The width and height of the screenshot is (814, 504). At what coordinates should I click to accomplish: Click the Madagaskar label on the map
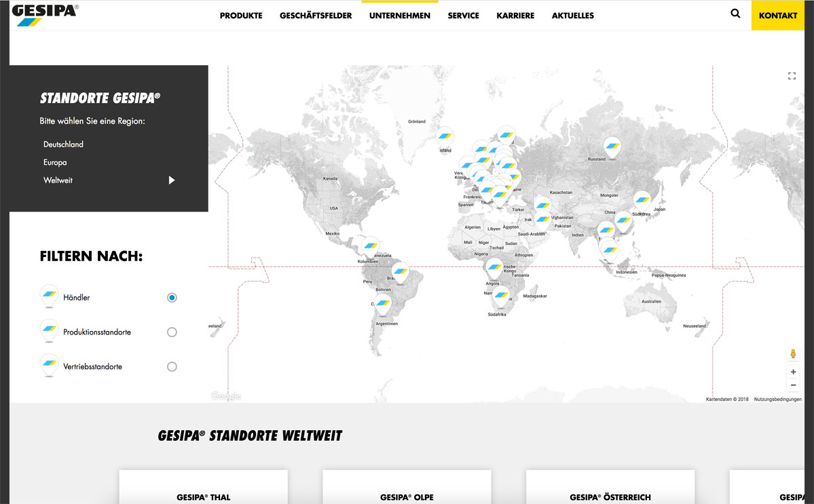pyautogui.click(x=535, y=296)
